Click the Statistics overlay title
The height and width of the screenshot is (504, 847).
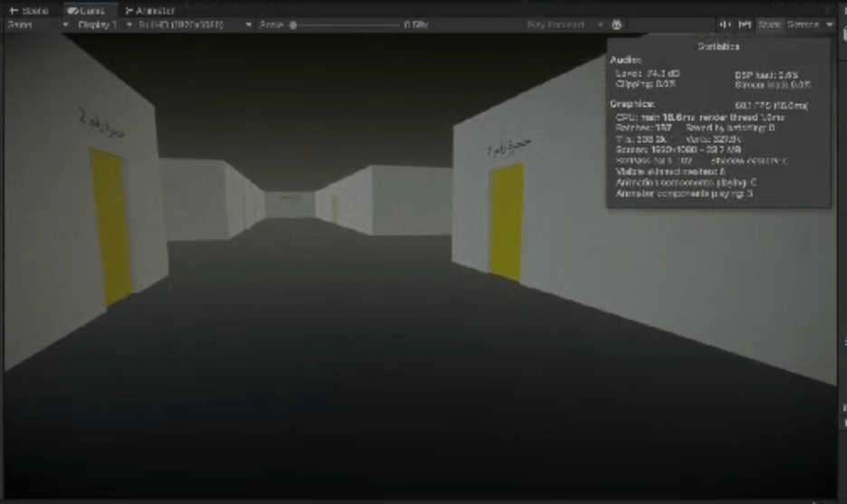tap(718, 46)
